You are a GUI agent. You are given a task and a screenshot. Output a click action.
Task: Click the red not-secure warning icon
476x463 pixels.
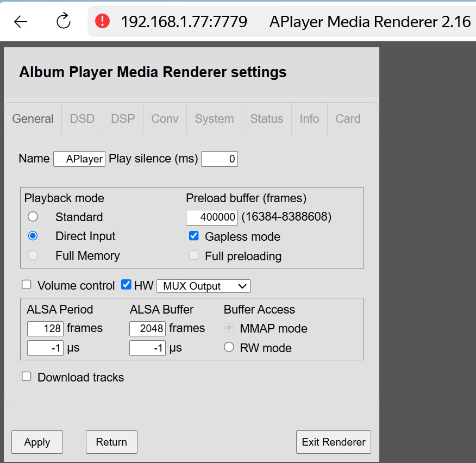coord(102,22)
